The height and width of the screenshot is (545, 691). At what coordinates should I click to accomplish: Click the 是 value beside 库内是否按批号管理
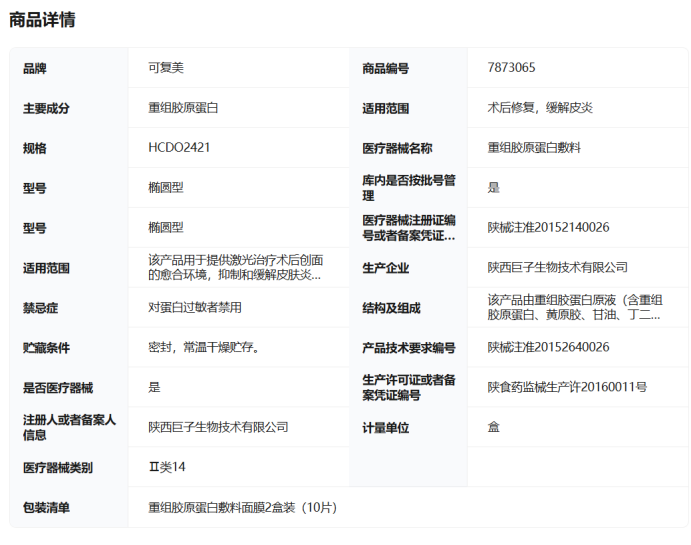[x=494, y=188]
